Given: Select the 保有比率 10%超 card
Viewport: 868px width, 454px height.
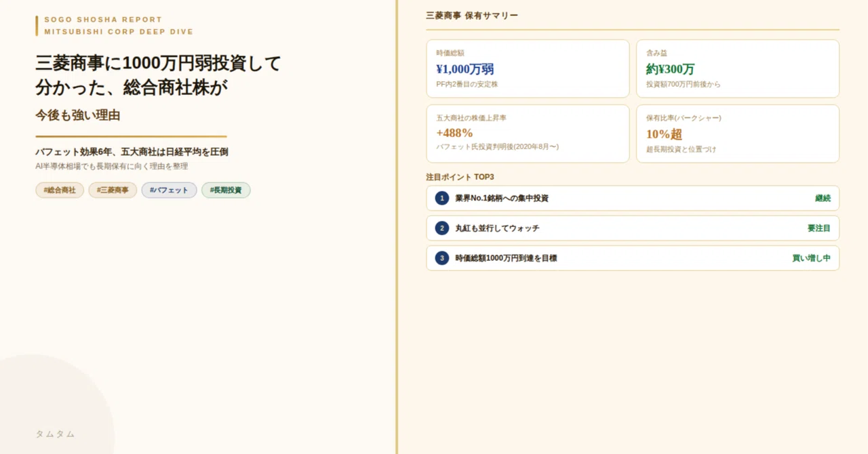Looking at the screenshot, I should pos(738,133).
